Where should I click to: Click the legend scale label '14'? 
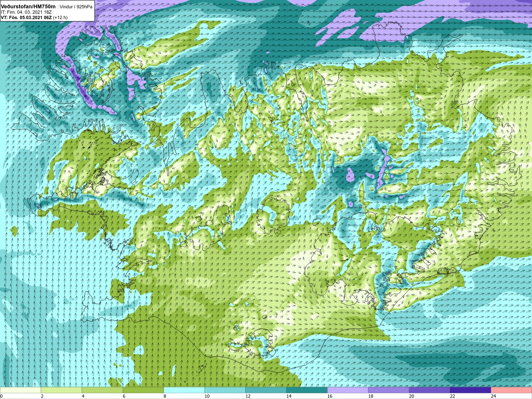point(289,396)
